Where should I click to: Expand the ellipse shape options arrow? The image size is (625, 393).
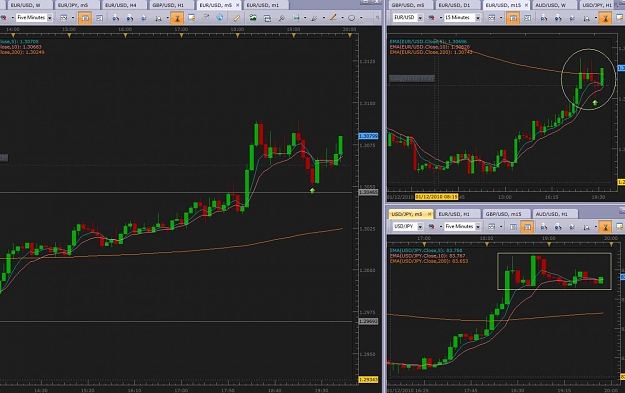[361, 18]
